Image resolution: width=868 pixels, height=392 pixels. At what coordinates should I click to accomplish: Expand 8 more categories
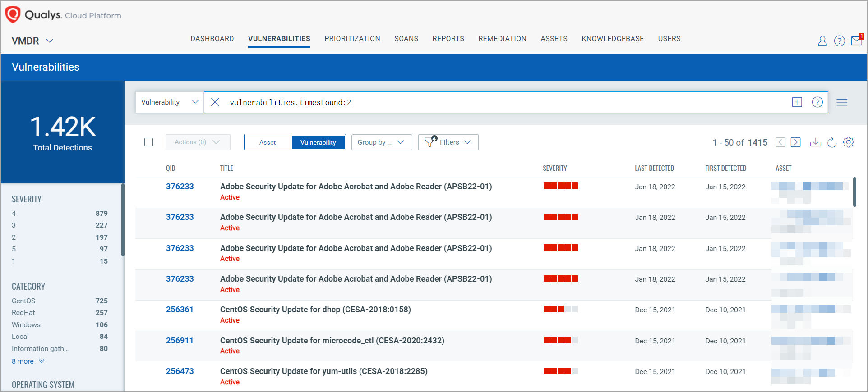pos(28,361)
